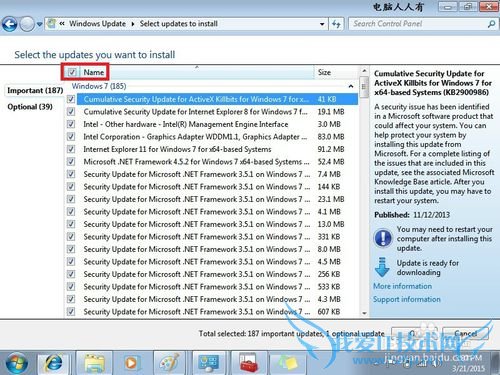Viewport: 500px width, 375px height.
Task: Go back with the blue Back arrow
Action: 9,24
